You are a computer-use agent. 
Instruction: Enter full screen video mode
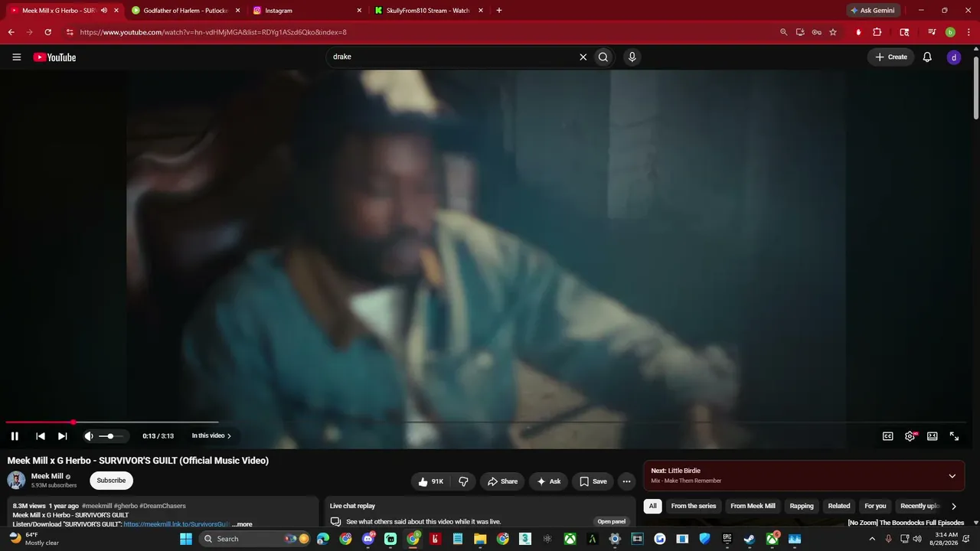[955, 436]
